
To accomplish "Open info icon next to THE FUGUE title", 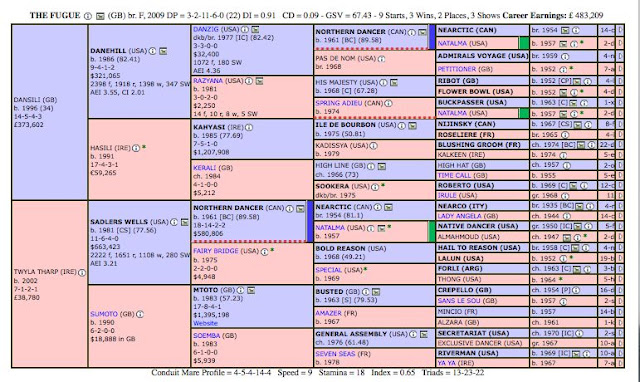I will (x=88, y=16).
